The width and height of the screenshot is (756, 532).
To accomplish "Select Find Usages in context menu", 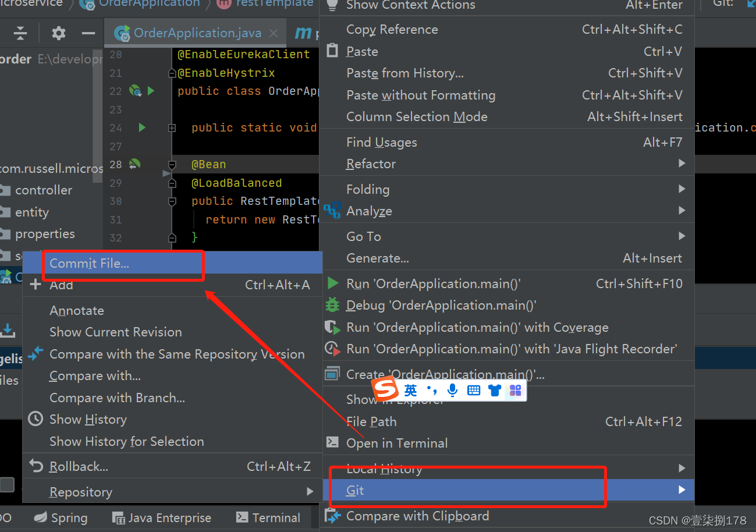I will click(x=508, y=142).
